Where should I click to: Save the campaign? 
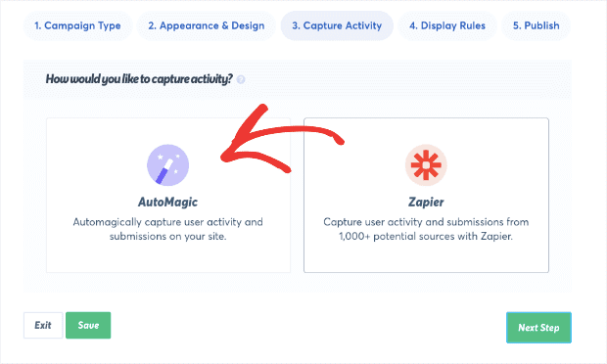point(88,325)
